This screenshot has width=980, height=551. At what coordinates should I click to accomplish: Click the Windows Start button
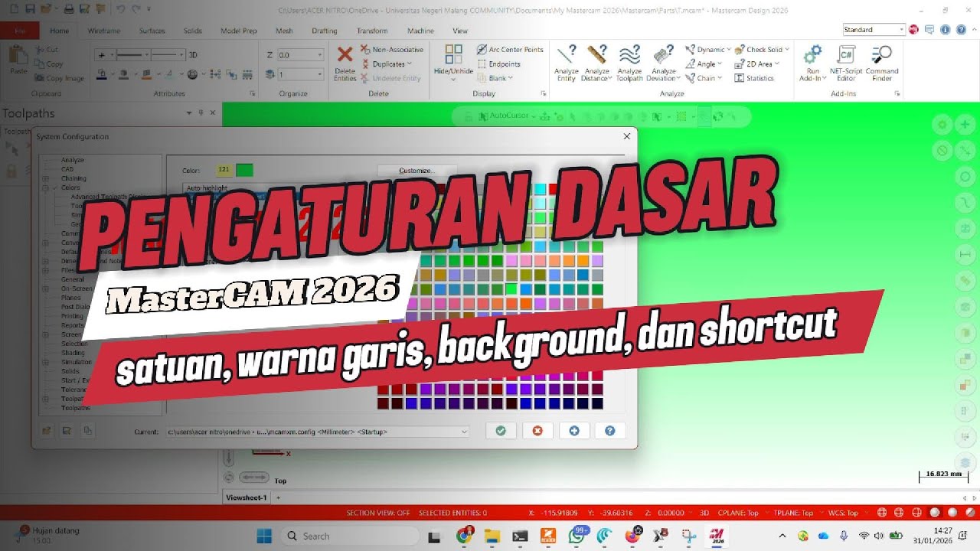[x=263, y=536]
